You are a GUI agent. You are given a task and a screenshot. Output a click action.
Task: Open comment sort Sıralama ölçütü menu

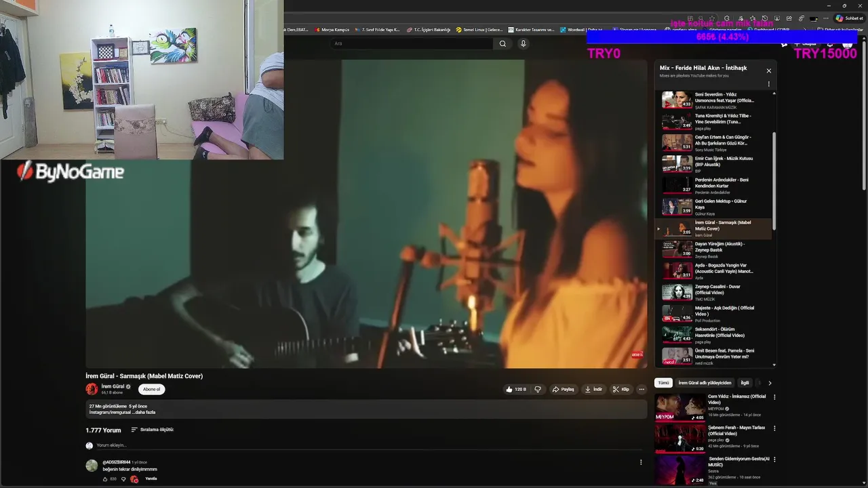tap(153, 430)
